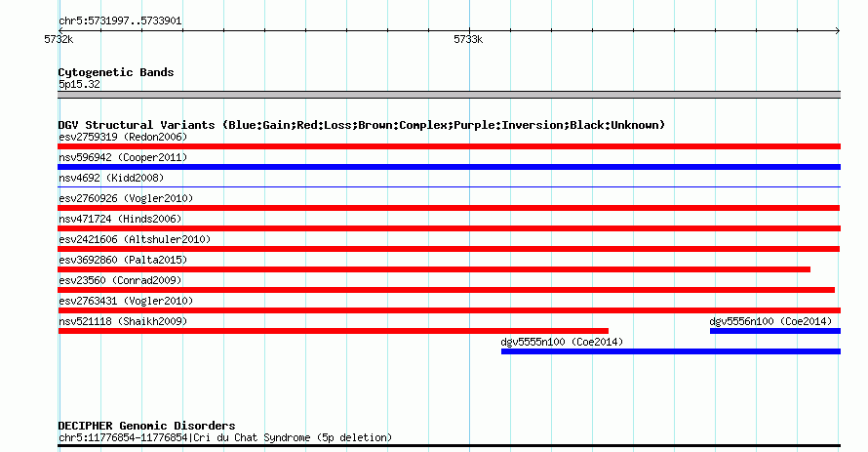Click the dgv5555n100 (Coe2014) label
Viewport: 868px width, 452px height.
click(562, 342)
